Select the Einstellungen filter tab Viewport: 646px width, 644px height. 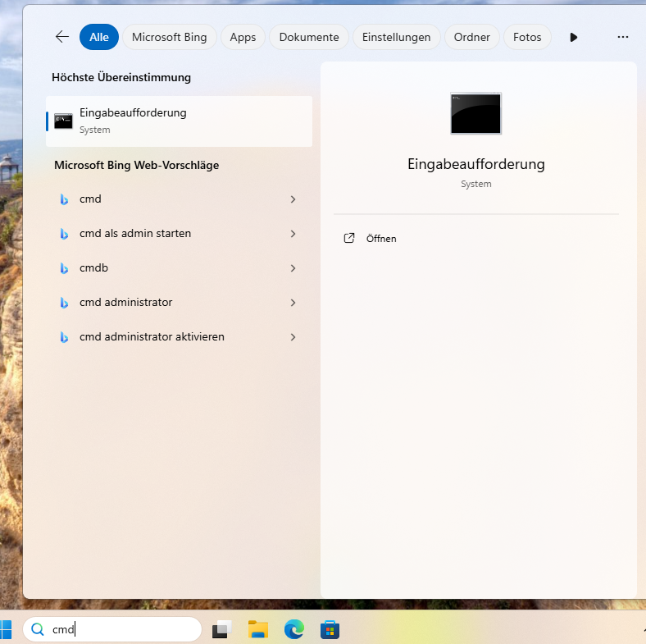tap(396, 37)
